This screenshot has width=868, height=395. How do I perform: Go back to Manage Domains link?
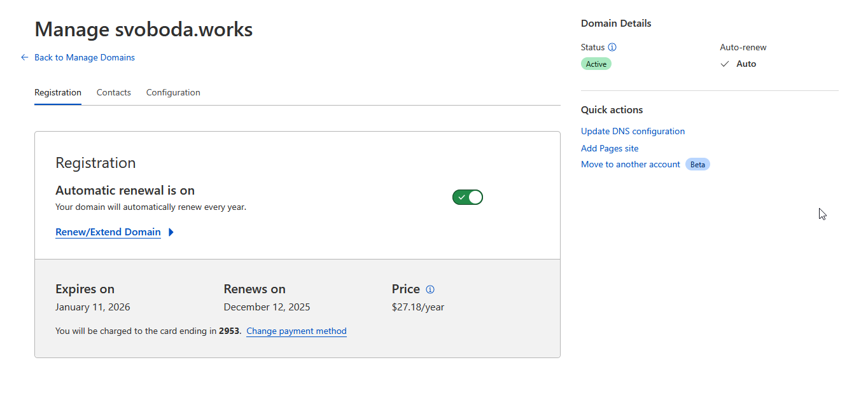tap(85, 57)
